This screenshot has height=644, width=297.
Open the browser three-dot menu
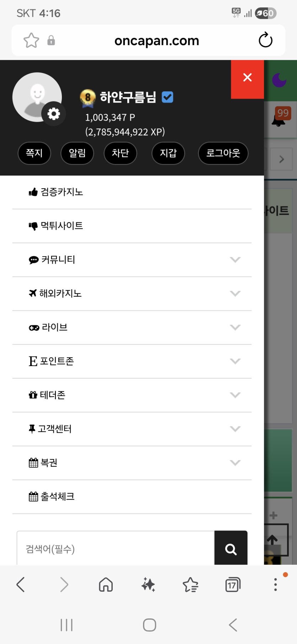[x=275, y=585]
